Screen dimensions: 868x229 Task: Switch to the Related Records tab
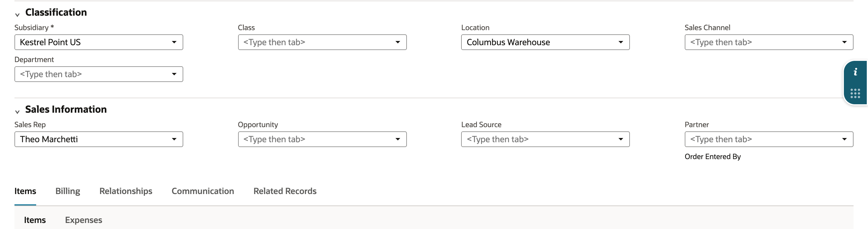pos(285,191)
